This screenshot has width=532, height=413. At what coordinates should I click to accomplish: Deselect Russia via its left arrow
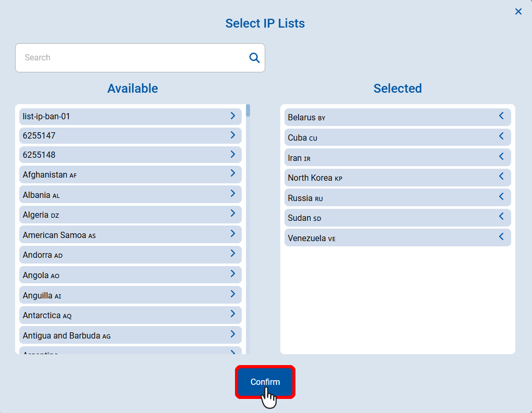pyautogui.click(x=501, y=196)
